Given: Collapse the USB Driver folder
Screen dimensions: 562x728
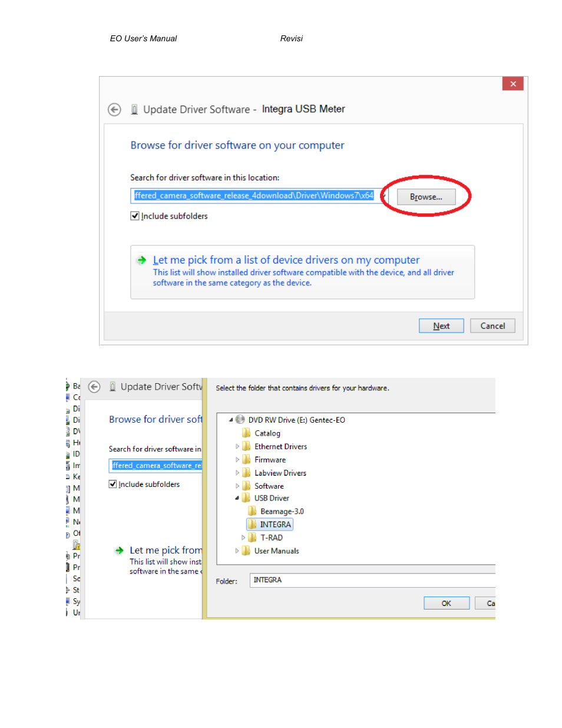Looking at the screenshot, I should pyautogui.click(x=237, y=498).
